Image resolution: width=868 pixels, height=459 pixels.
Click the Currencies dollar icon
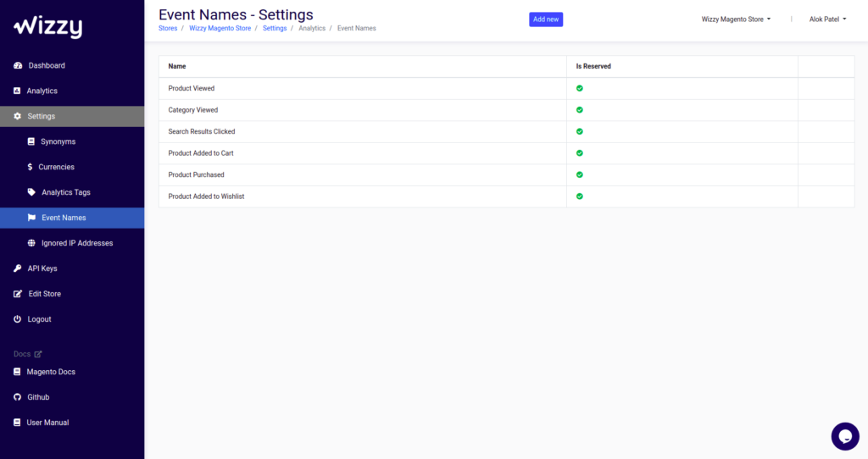pyautogui.click(x=30, y=167)
